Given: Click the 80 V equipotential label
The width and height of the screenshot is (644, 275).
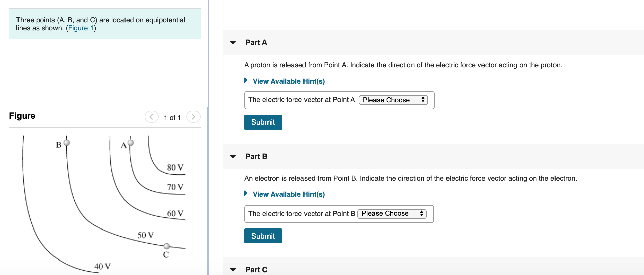Looking at the screenshot, I should (x=175, y=167).
